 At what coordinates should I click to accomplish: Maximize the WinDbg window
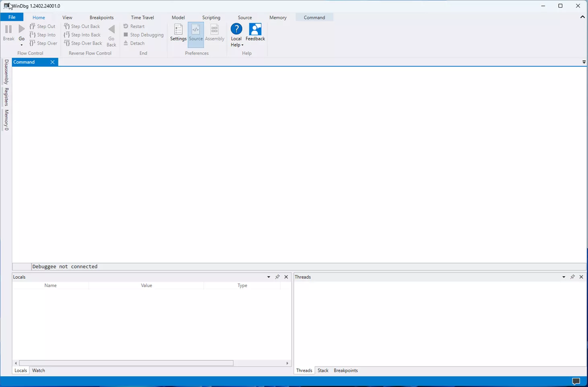560,6
